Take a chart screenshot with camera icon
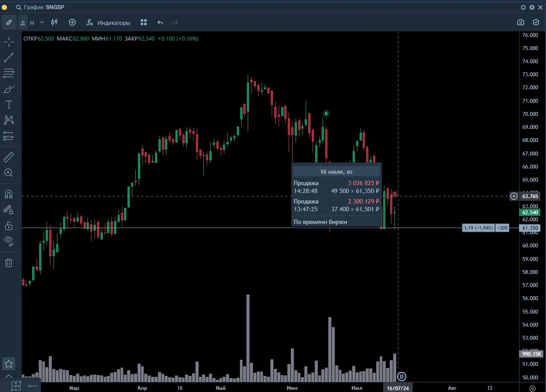 (521, 22)
